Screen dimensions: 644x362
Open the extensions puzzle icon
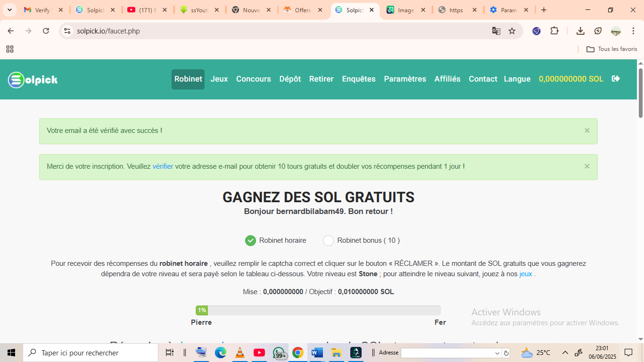point(554,31)
